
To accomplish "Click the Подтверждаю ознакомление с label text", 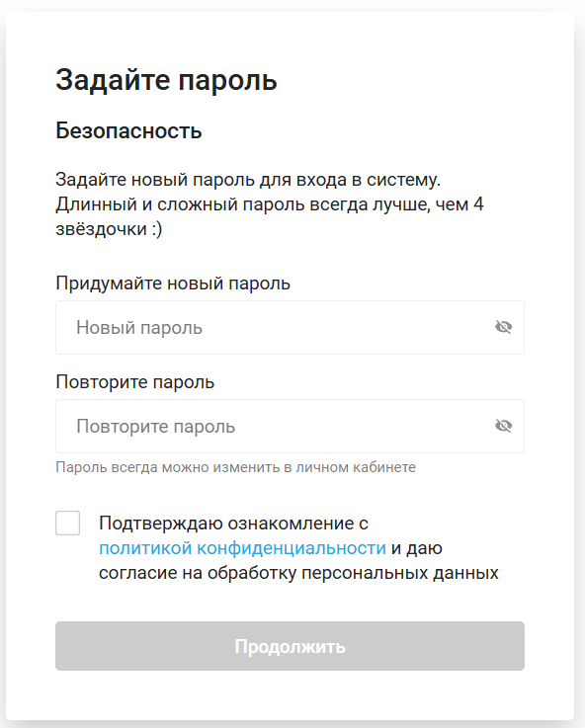I will point(233,524).
